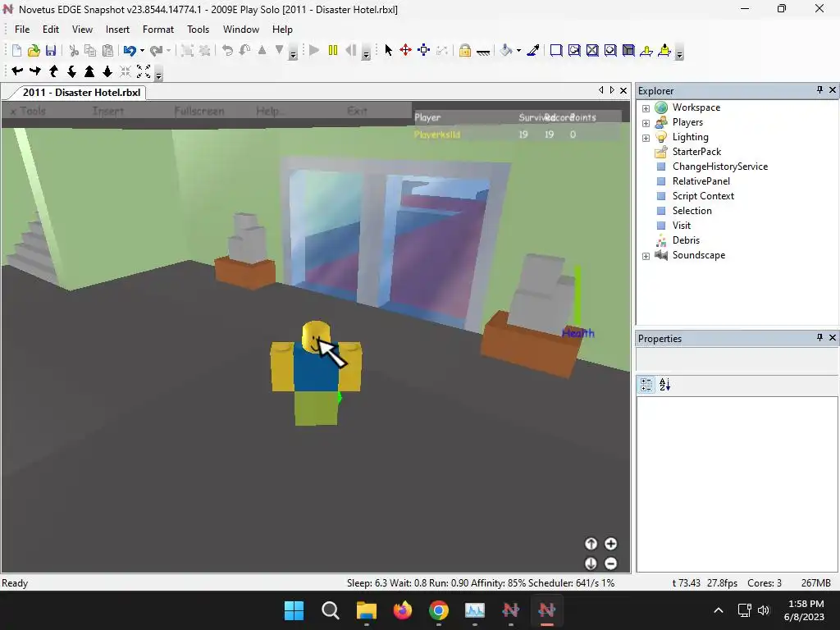Open the File menu
Screen dimensions: 840x630
pos(22,30)
